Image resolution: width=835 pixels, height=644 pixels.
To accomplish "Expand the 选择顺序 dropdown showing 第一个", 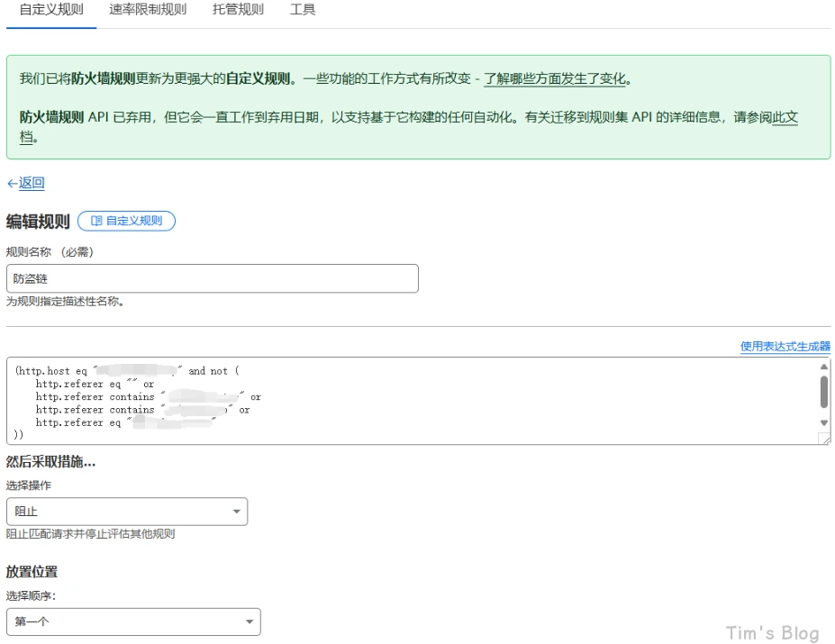I will [x=133, y=621].
